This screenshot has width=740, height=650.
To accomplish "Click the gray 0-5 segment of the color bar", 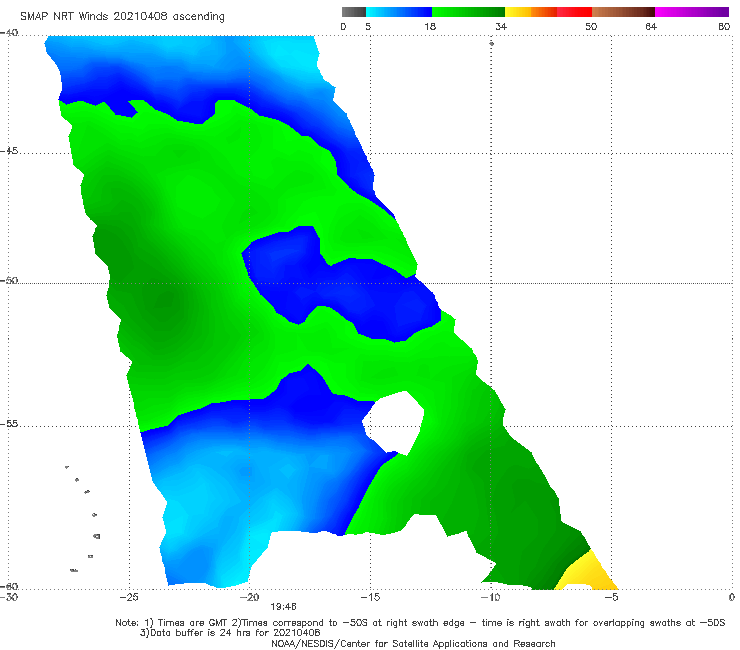I will click(354, 12).
